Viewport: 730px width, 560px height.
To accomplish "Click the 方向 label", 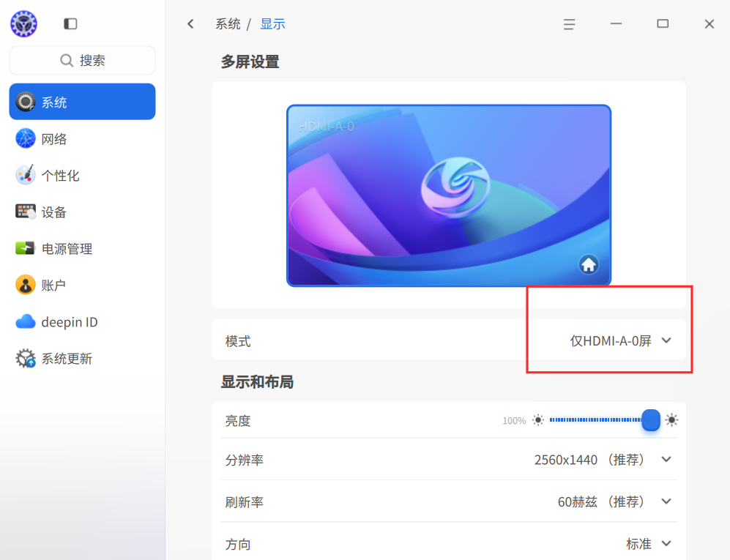I will click(x=238, y=544).
